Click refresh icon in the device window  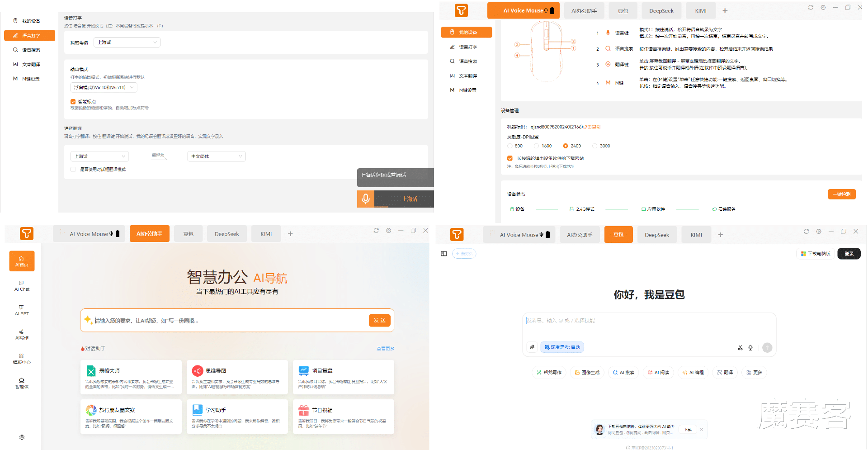click(x=811, y=8)
